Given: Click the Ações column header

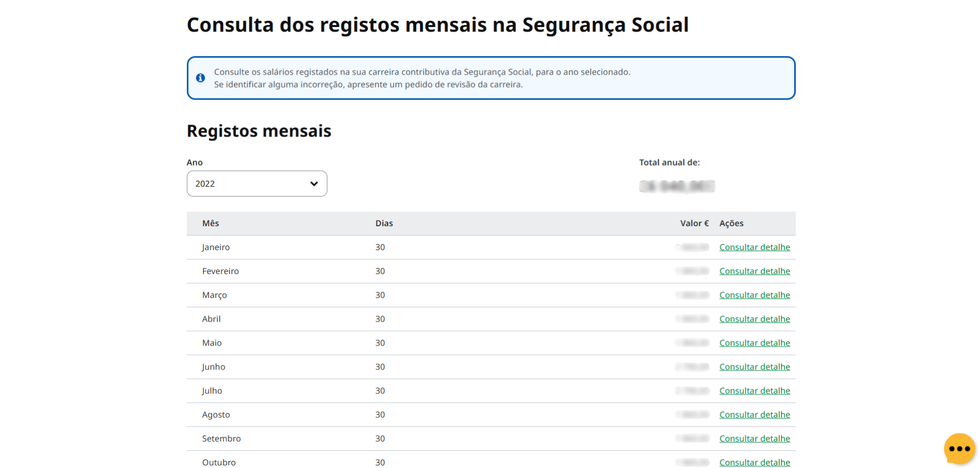Looking at the screenshot, I should (x=731, y=223).
